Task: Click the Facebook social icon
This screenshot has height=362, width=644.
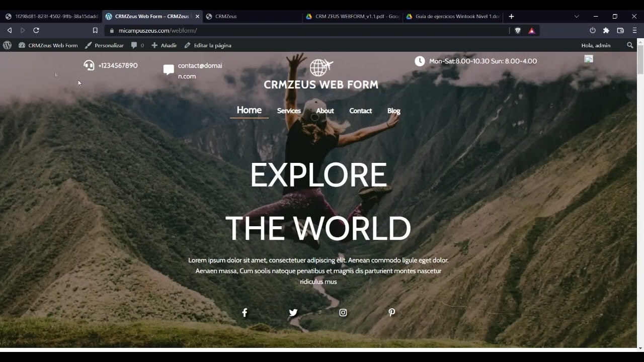Action: [245, 313]
